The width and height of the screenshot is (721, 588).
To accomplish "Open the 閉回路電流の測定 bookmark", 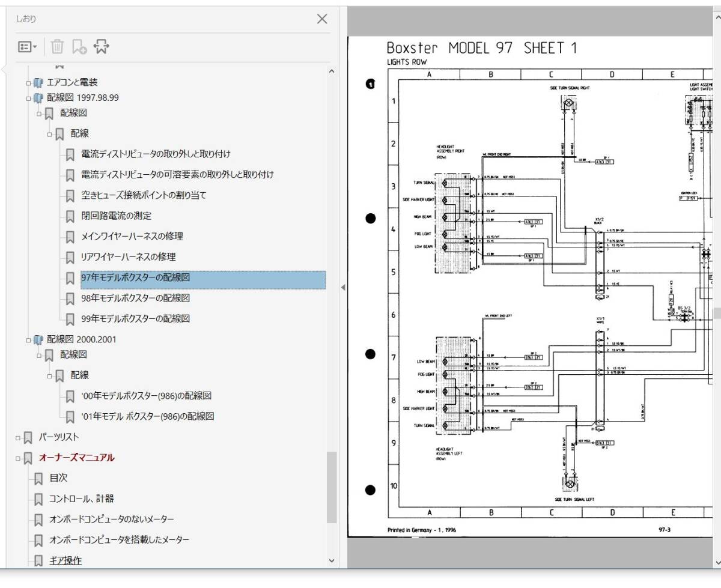I will coord(116,216).
